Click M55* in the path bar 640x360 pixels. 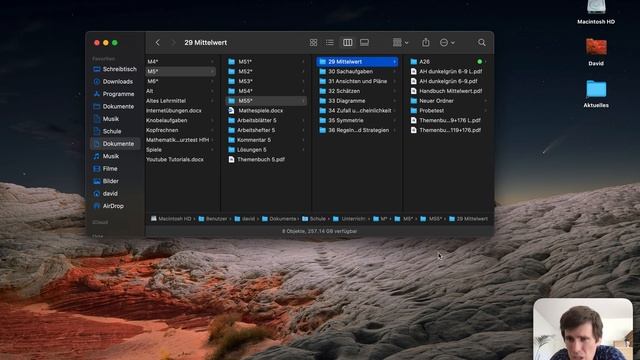tap(431, 219)
